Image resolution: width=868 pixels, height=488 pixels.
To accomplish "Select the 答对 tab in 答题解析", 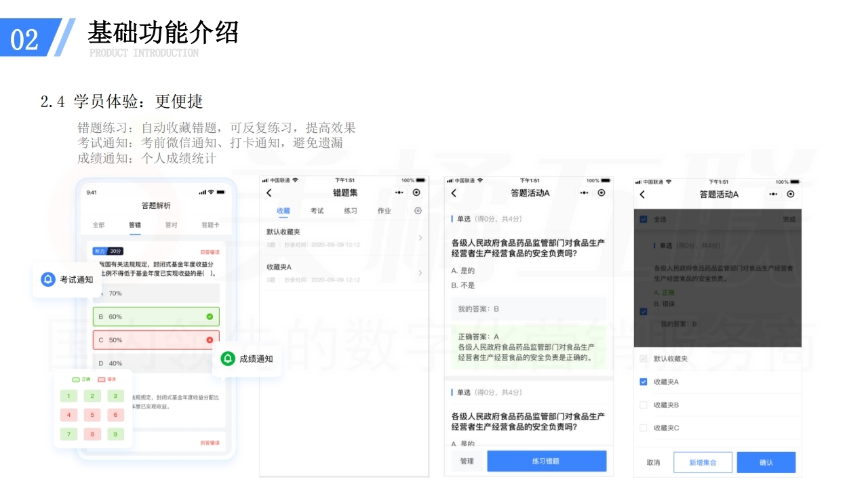I will [x=172, y=225].
